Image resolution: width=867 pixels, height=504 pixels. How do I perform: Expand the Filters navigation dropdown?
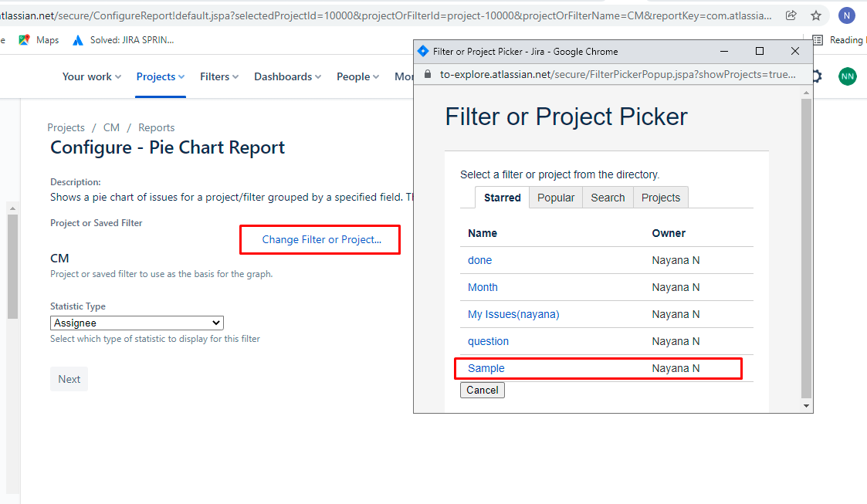[x=218, y=76]
